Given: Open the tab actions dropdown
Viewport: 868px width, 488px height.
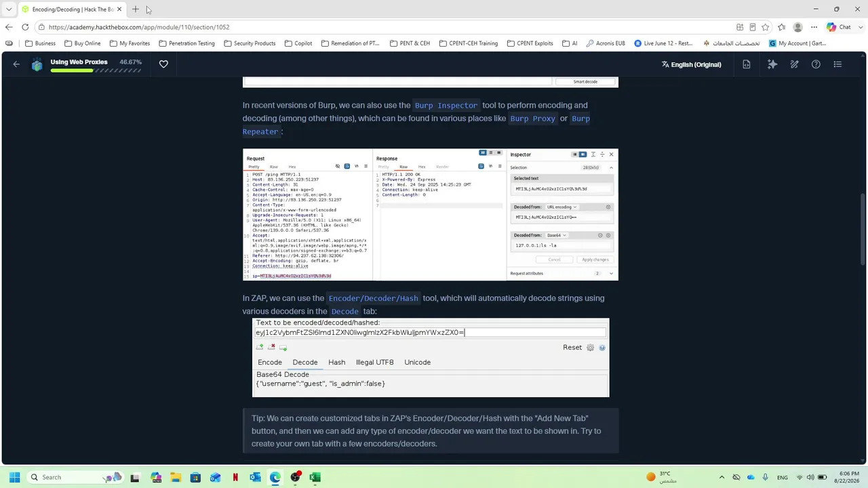Looking at the screenshot, I should pos(9,9).
